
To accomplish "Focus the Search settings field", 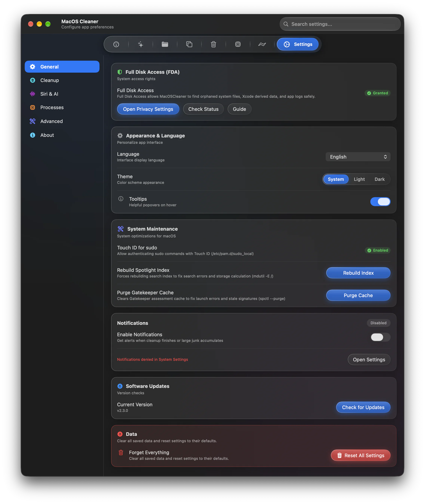I will 340,24.
